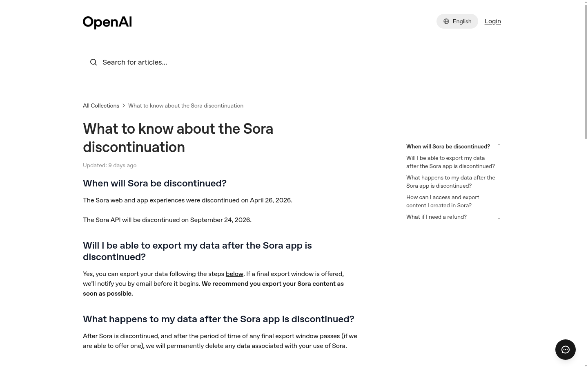Viewport: 588px width, 368px height.
Task: Click the scrollbar up arrow
Action: point(586,2)
